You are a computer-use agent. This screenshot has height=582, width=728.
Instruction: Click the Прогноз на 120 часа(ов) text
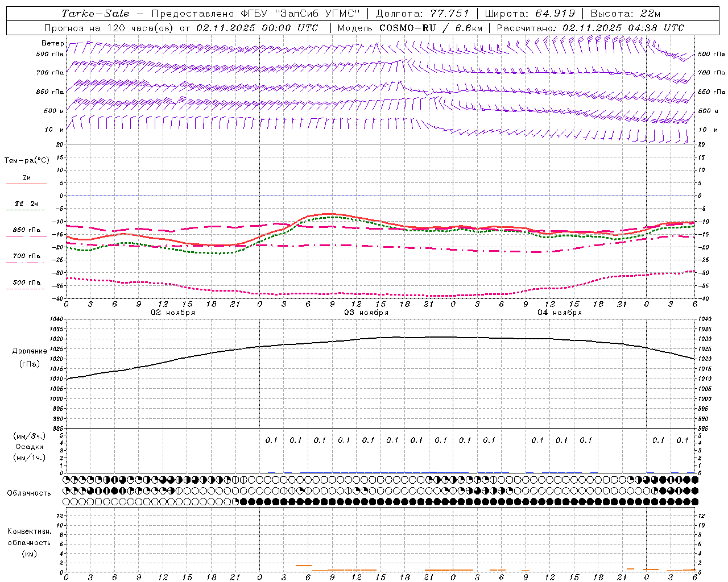click(x=110, y=28)
